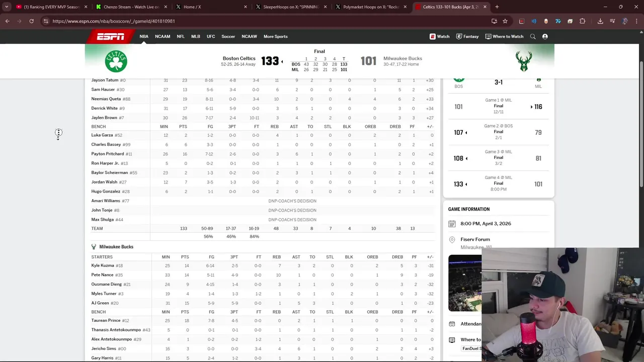
Task: Open the media controls icon
Action: (612, 21)
